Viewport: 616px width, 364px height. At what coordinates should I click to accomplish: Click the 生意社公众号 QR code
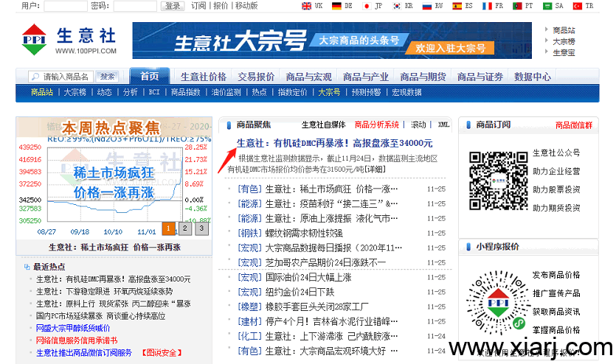498,181
